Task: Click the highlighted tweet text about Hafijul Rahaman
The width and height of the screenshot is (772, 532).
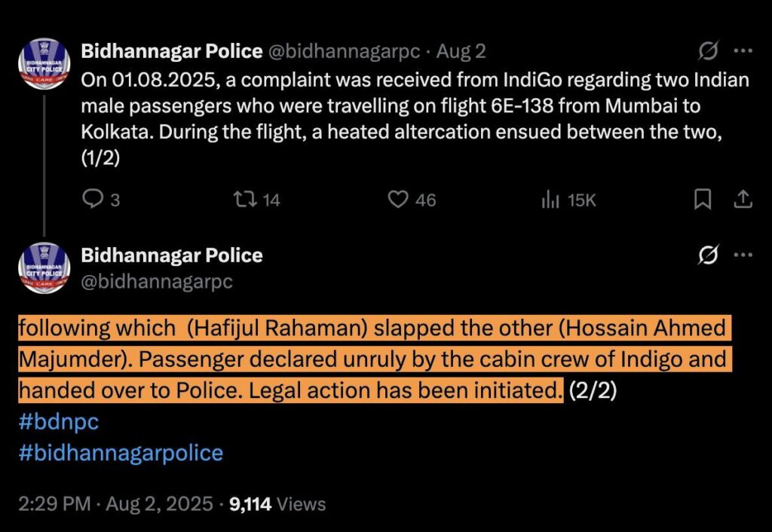Action: (x=374, y=359)
